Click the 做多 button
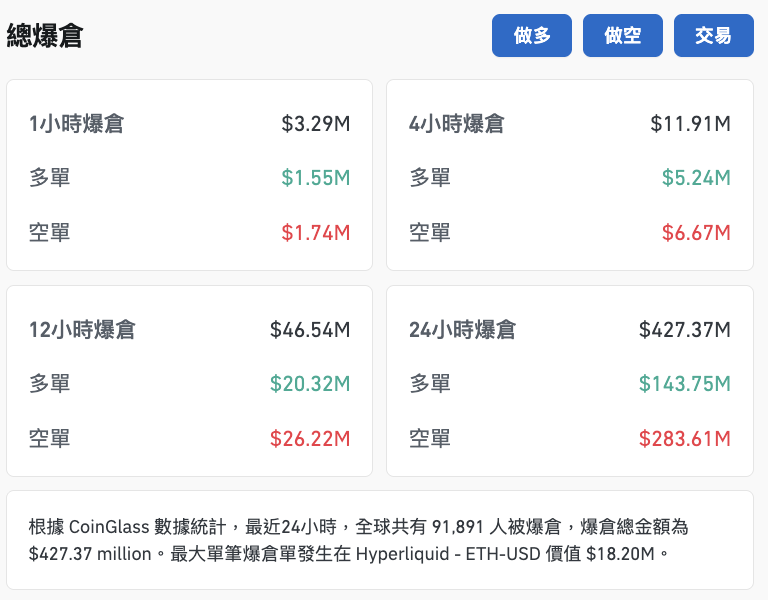The height and width of the screenshot is (600, 768). click(531, 35)
